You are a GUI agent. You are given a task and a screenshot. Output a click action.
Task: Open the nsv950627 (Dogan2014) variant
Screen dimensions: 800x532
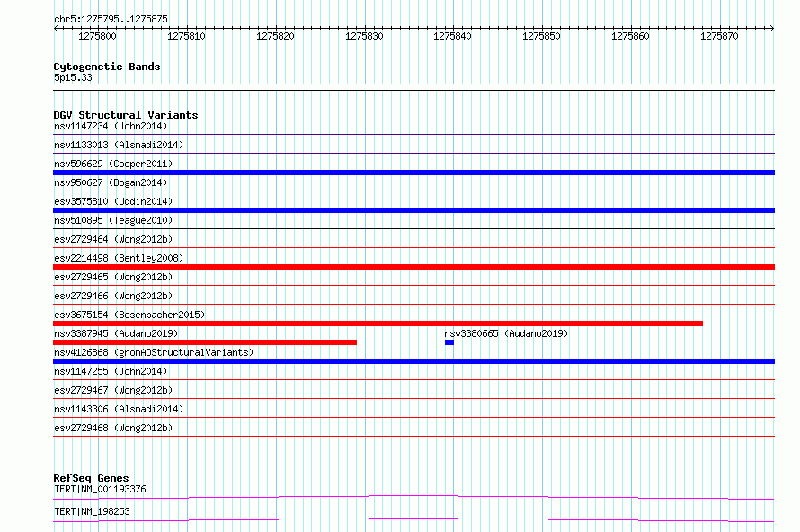pos(111,182)
